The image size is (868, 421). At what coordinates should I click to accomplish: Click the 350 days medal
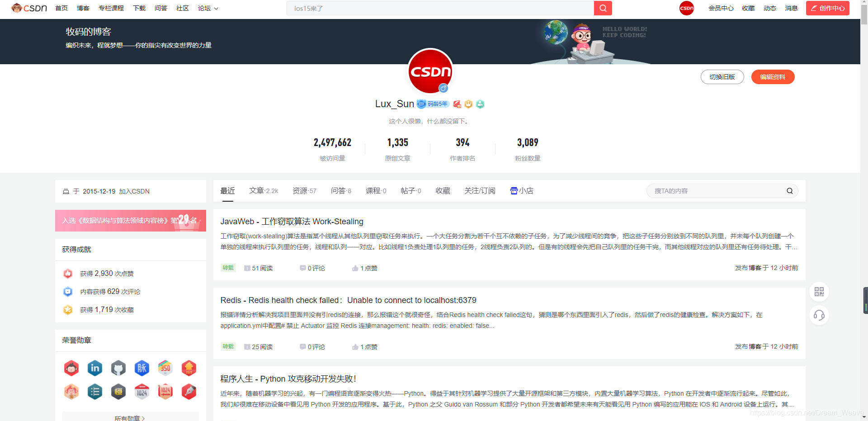165,368
